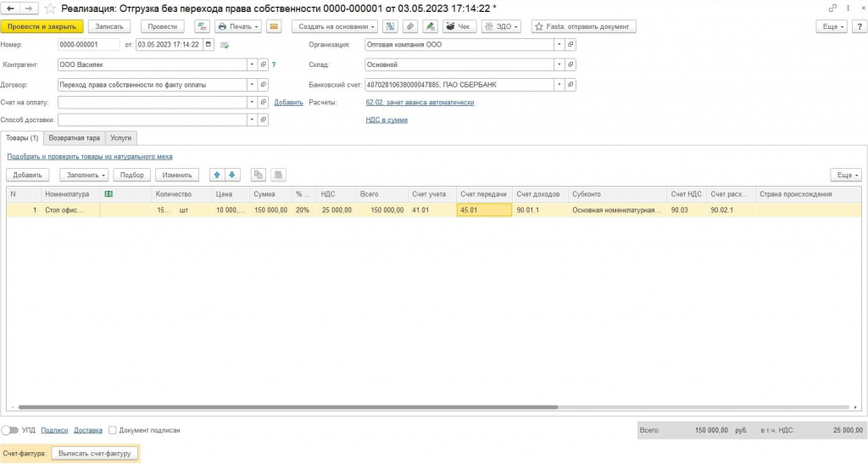Switch to the Услуги tab

tap(120, 138)
